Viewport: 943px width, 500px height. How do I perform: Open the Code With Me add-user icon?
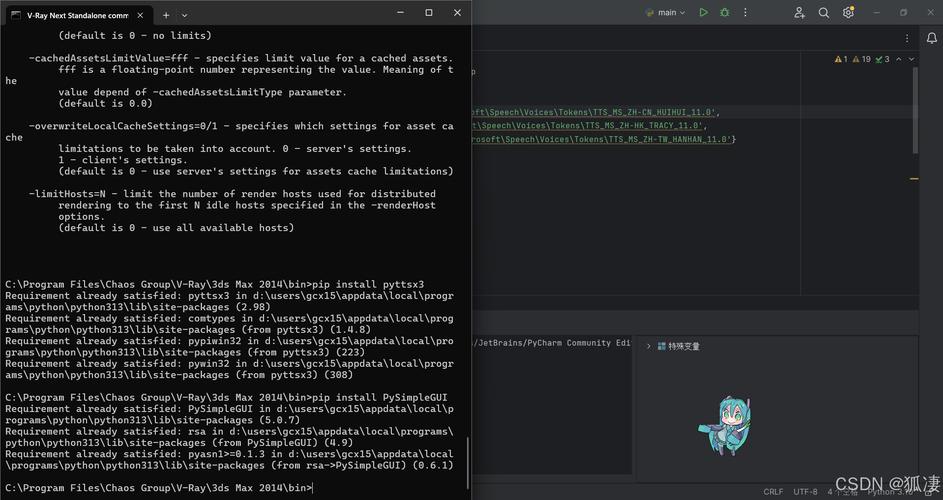pyautogui.click(x=799, y=13)
